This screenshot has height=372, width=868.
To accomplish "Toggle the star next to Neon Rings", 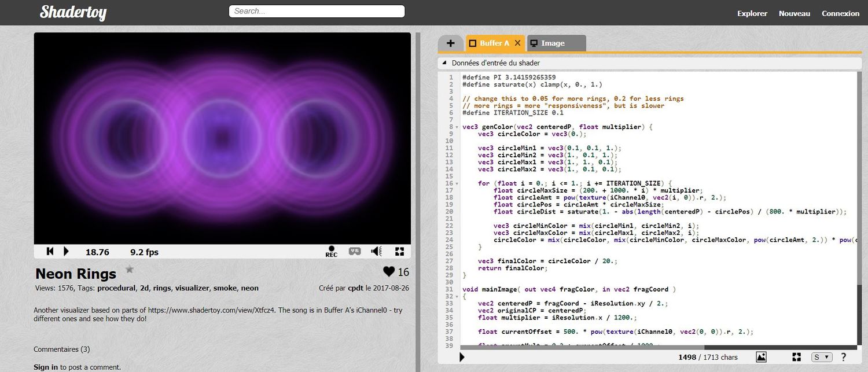I will click(130, 270).
